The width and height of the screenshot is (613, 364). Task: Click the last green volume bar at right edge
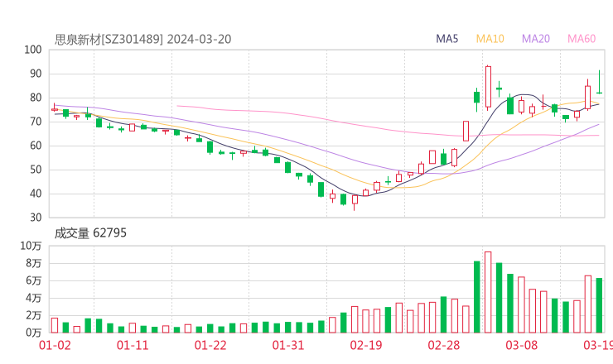[599, 305]
